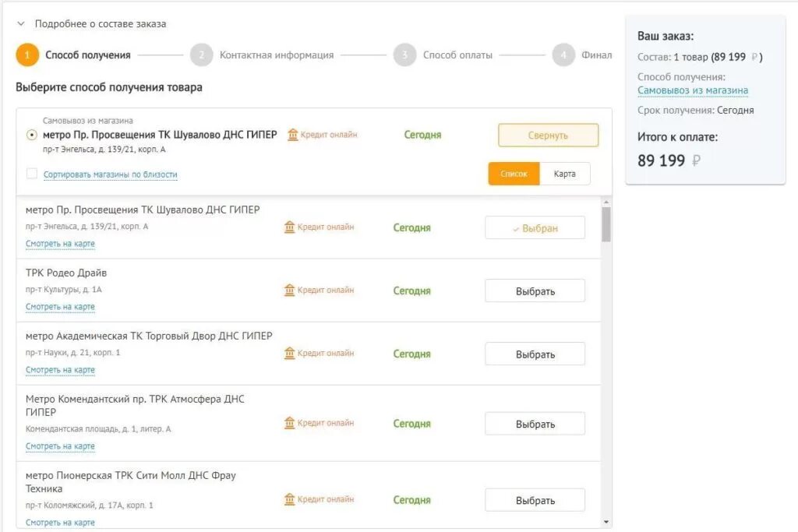Switch to Список view tab
Viewport: 798px width, 532px height.
click(x=514, y=174)
